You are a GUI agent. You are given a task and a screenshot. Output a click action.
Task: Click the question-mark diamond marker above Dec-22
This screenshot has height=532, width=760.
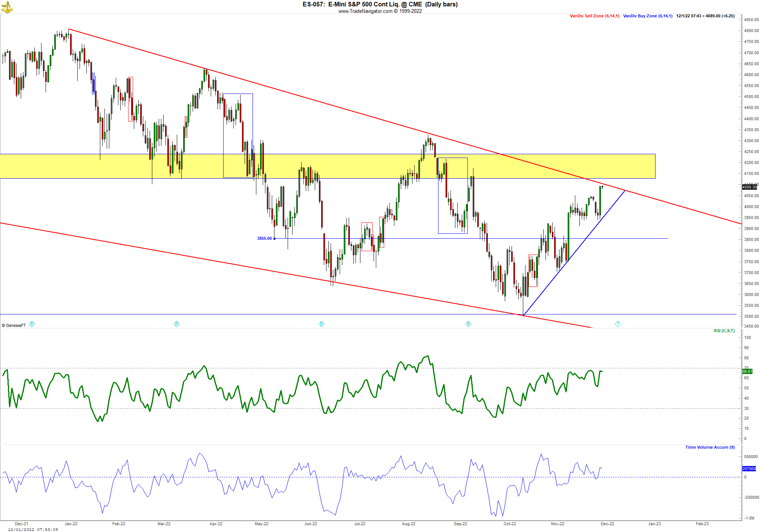point(617,324)
